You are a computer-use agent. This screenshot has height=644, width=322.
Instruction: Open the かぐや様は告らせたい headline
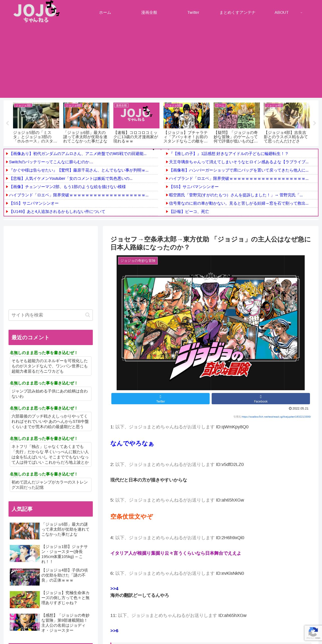point(79,170)
